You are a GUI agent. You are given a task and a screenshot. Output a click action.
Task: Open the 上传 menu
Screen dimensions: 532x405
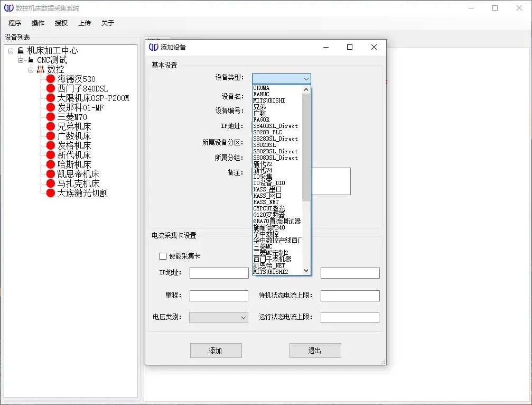[85, 23]
